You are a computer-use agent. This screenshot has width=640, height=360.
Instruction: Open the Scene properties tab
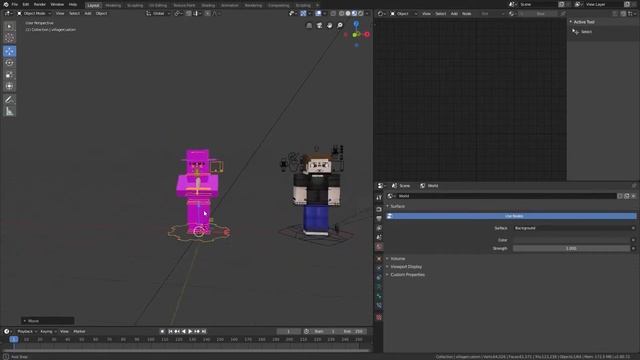(x=379, y=237)
